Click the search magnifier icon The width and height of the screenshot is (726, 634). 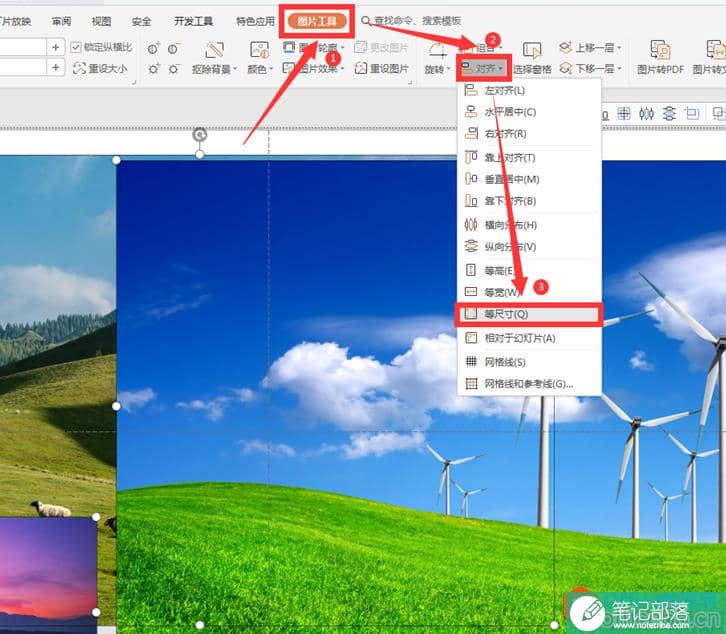point(366,21)
